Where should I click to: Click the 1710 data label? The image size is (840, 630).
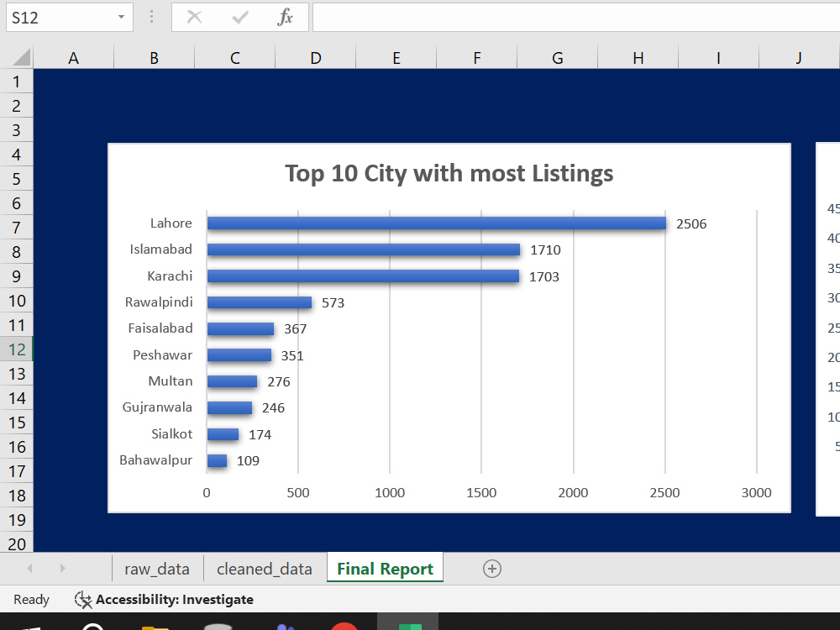545,250
